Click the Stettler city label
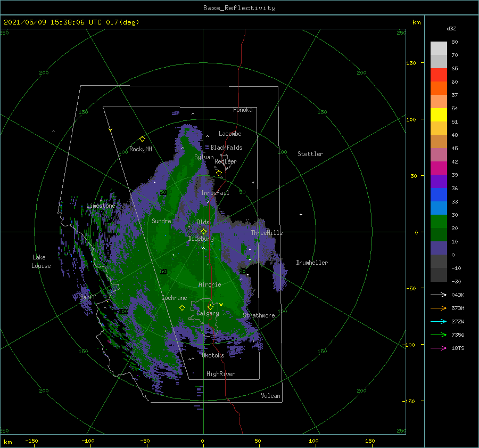 (x=310, y=154)
